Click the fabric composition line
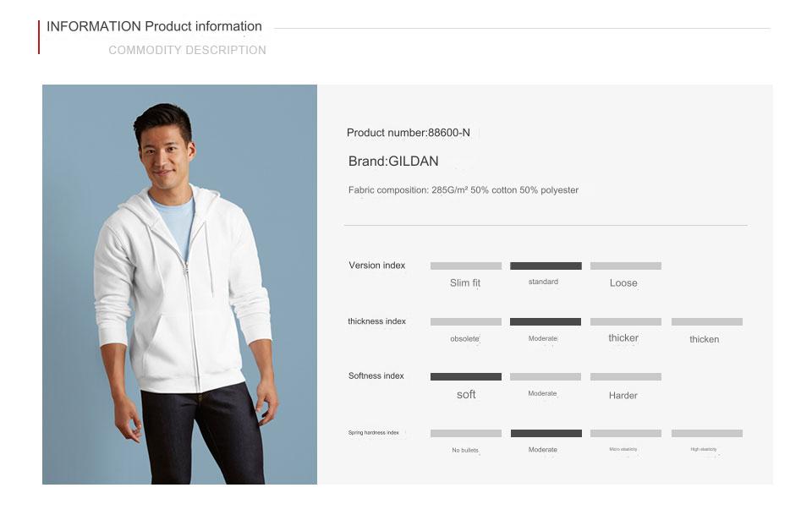Viewport: 812px width, 515px height. tap(463, 190)
